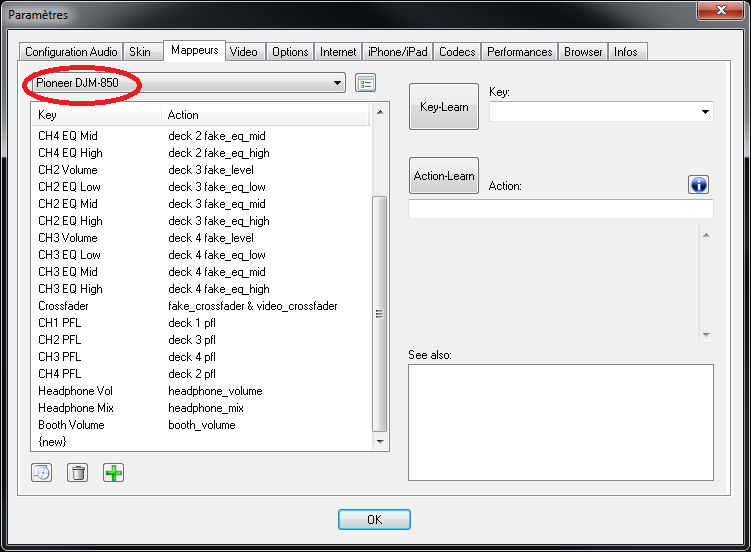Go to the Video tab

[x=243, y=52]
